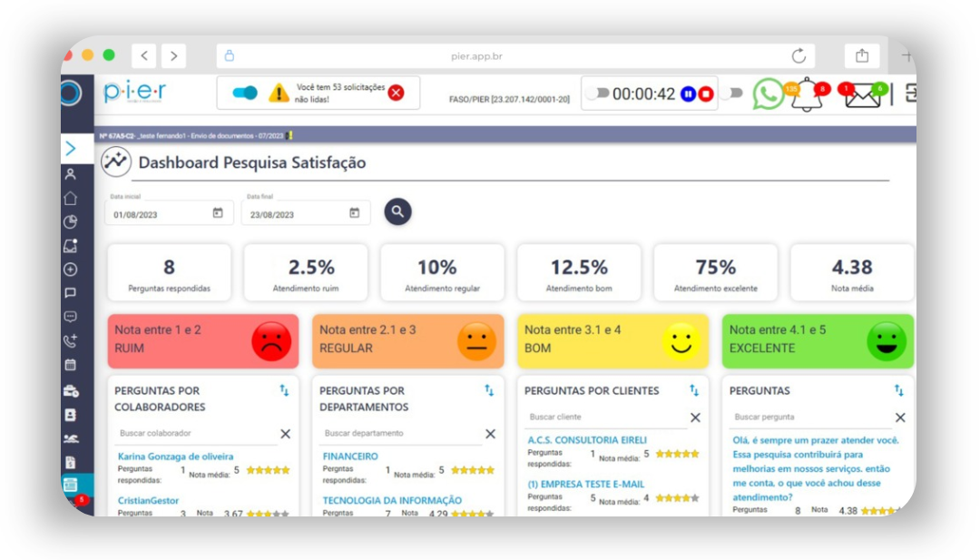Click the Buscar cliente search field
980x560 pixels.
(x=605, y=417)
